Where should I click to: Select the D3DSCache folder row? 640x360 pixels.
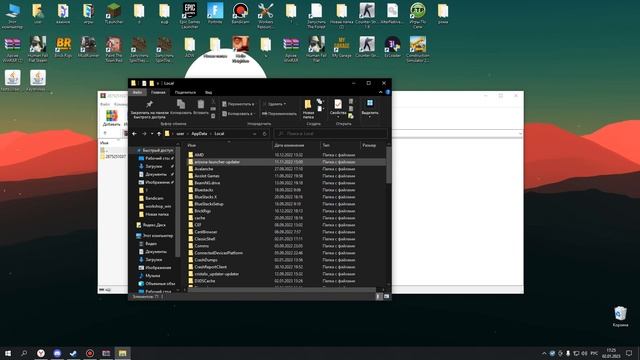[286, 281]
